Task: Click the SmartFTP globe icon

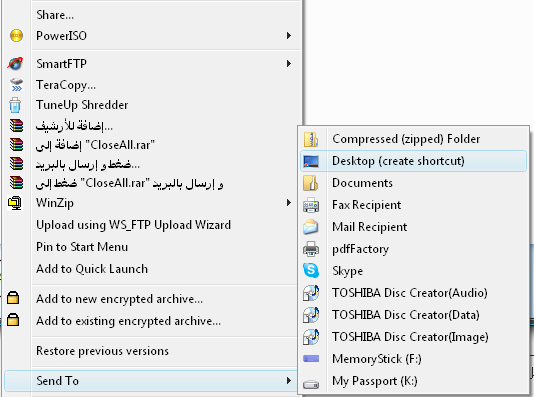Action: click(15, 63)
